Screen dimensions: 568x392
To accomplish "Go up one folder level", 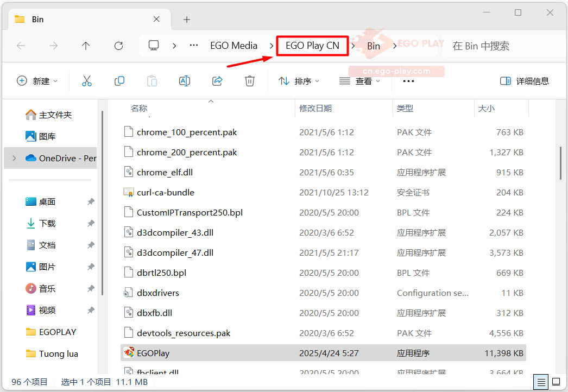I will pyautogui.click(x=86, y=46).
